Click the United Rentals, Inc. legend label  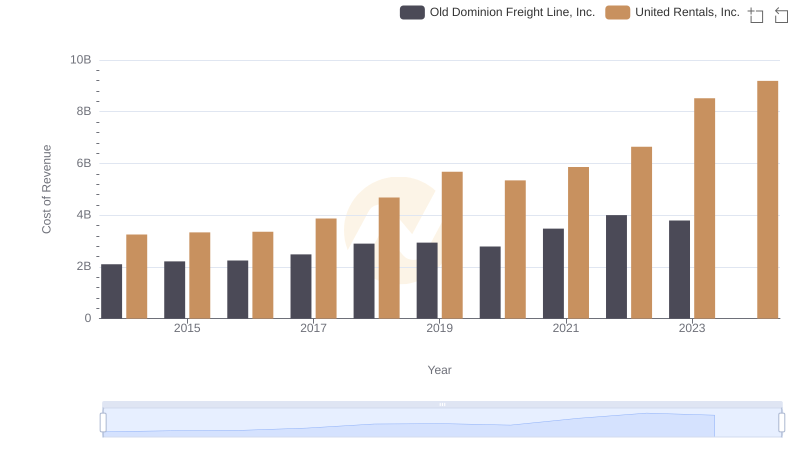(687, 12)
